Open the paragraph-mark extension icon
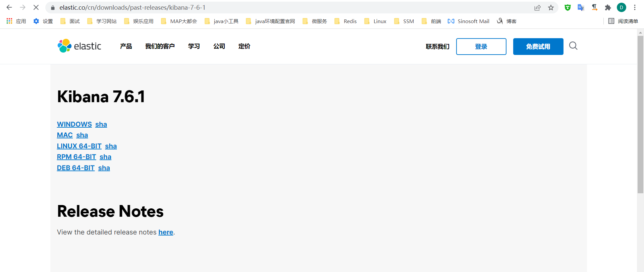 (594, 7)
